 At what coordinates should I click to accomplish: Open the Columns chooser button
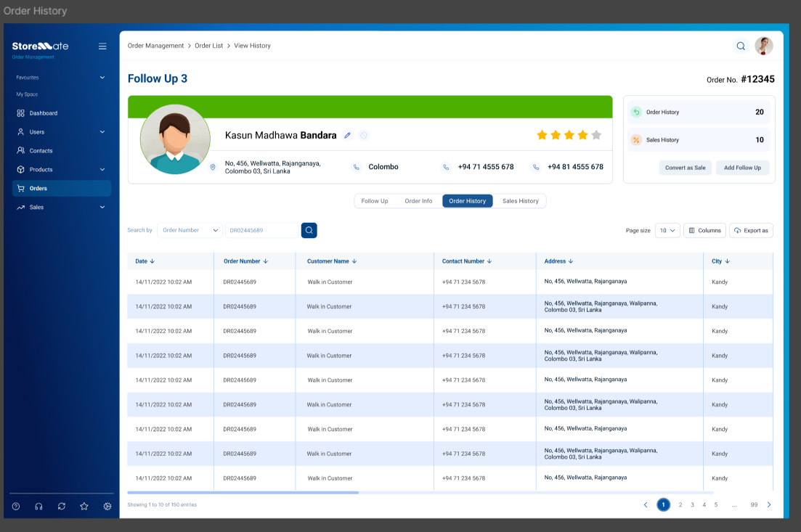coord(705,231)
